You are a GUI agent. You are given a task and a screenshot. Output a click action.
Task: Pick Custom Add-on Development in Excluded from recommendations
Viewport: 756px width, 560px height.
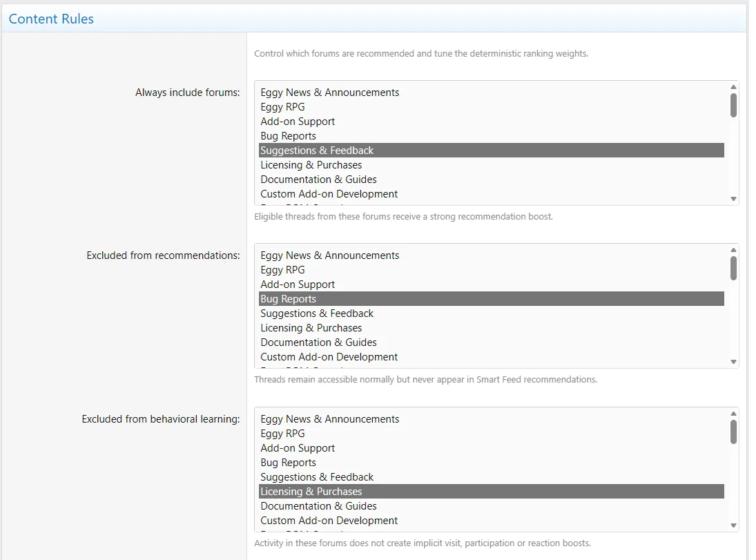(492, 357)
